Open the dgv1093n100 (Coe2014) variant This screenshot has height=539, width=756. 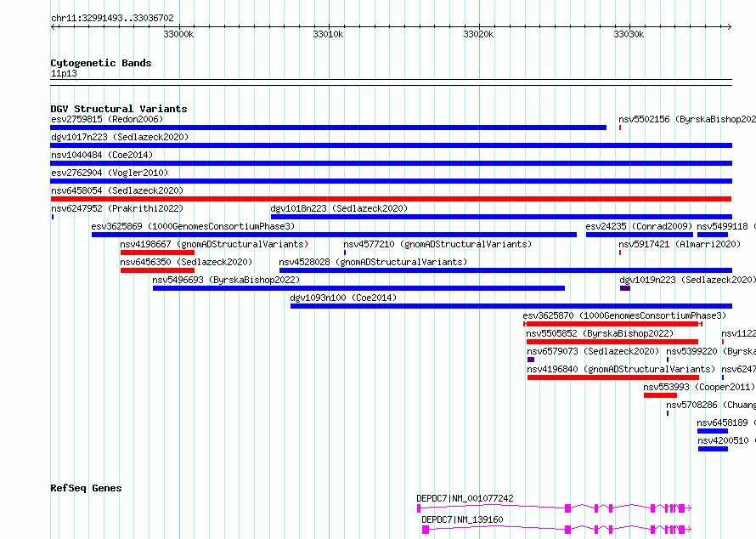tap(511, 306)
